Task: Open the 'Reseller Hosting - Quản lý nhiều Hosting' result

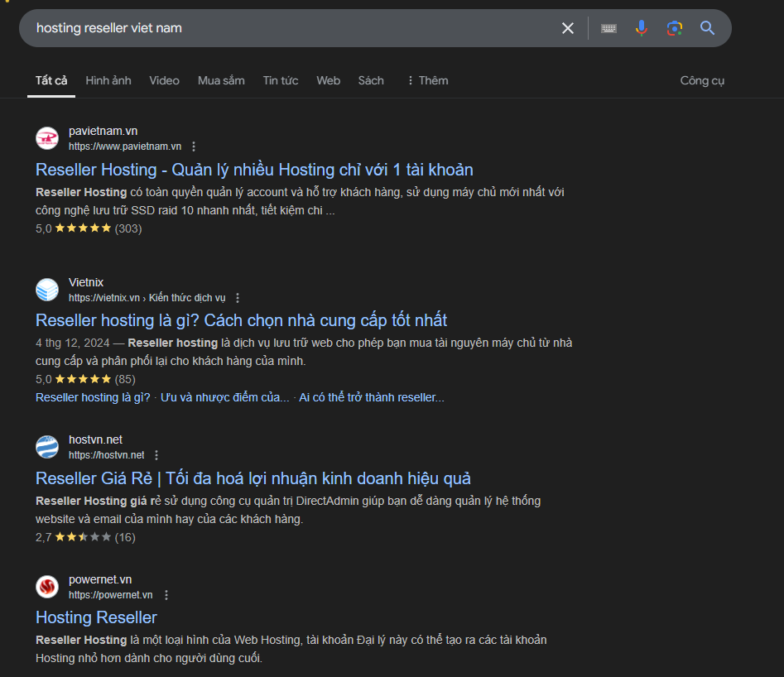Action: (x=254, y=170)
